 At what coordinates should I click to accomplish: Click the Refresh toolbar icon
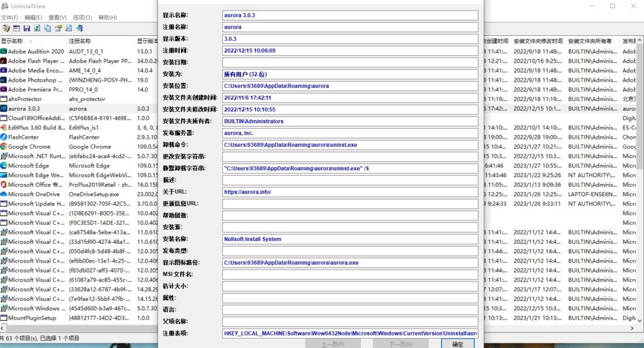point(37,28)
